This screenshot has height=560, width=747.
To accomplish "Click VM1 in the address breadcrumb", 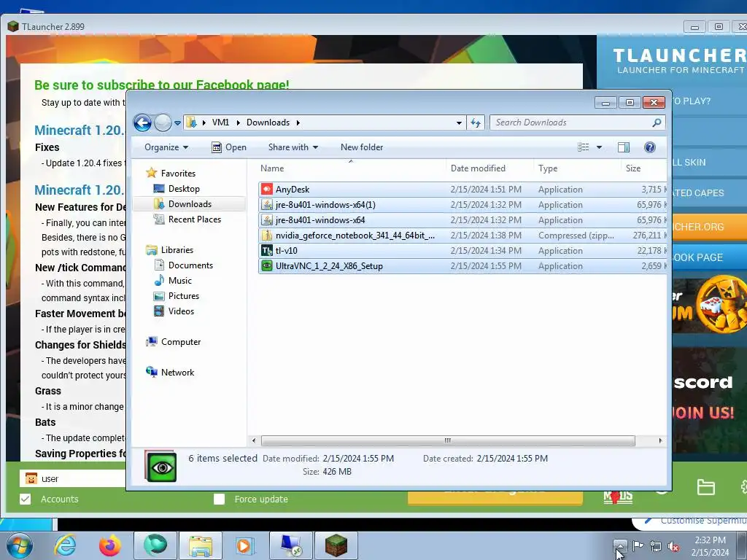I will pos(220,122).
